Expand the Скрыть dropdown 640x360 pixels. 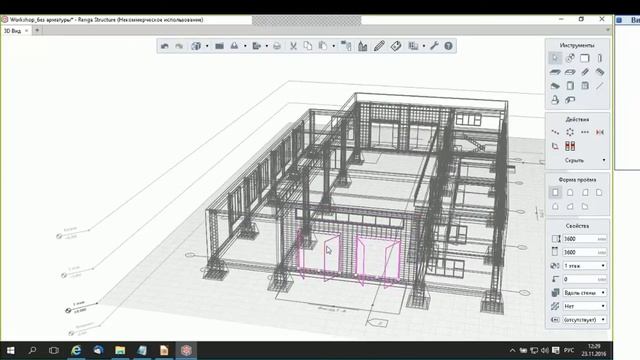pos(604,160)
